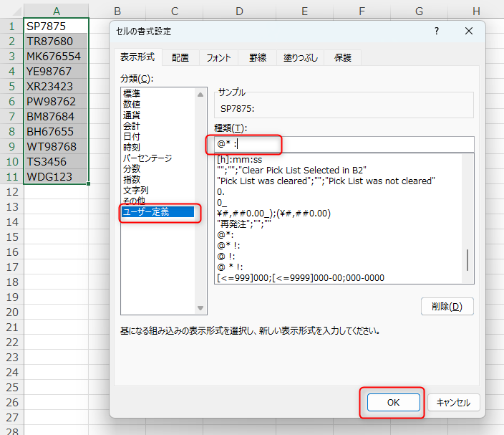Go to the 塗りつぶし tab
This screenshot has width=504, height=435.
tap(299, 58)
